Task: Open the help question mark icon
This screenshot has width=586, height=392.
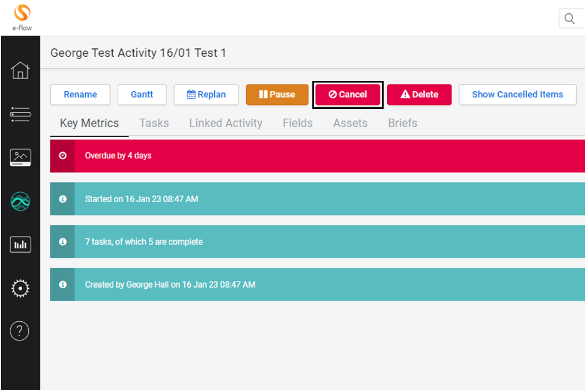Action: click(x=20, y=331)
